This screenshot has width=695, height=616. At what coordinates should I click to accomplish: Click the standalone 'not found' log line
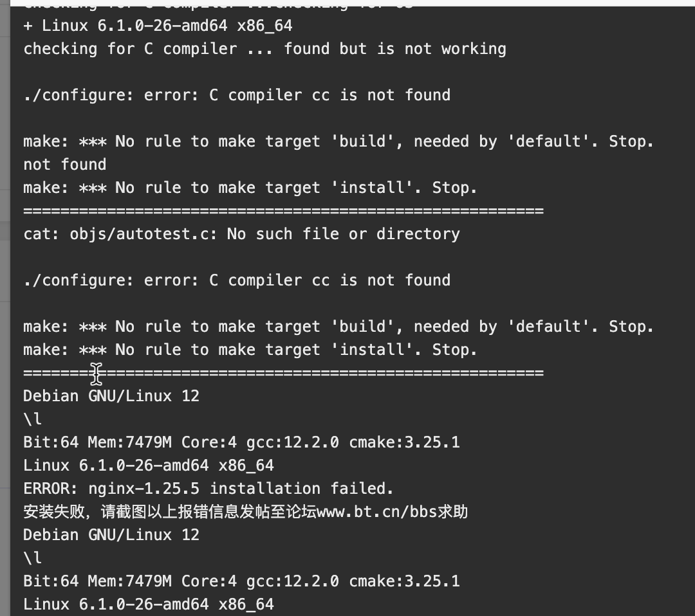coord(65,165)
